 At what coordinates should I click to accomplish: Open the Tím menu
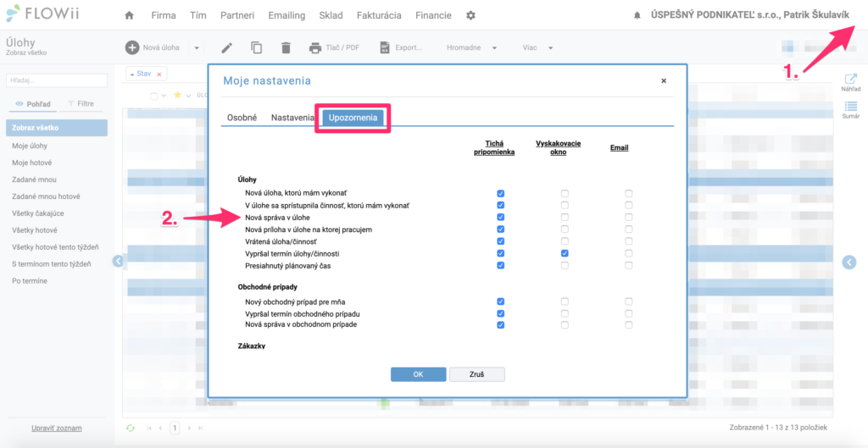pos(198,15)
